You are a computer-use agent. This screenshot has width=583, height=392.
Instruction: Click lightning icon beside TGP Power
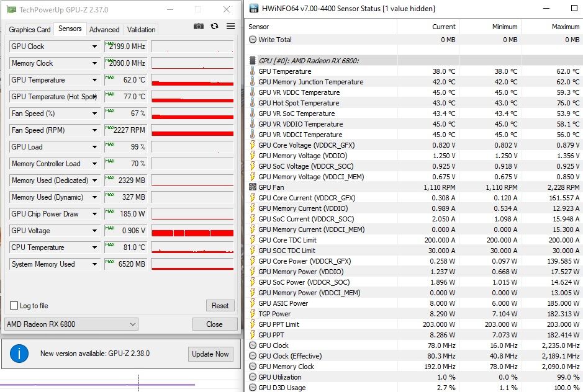[253, 314]
